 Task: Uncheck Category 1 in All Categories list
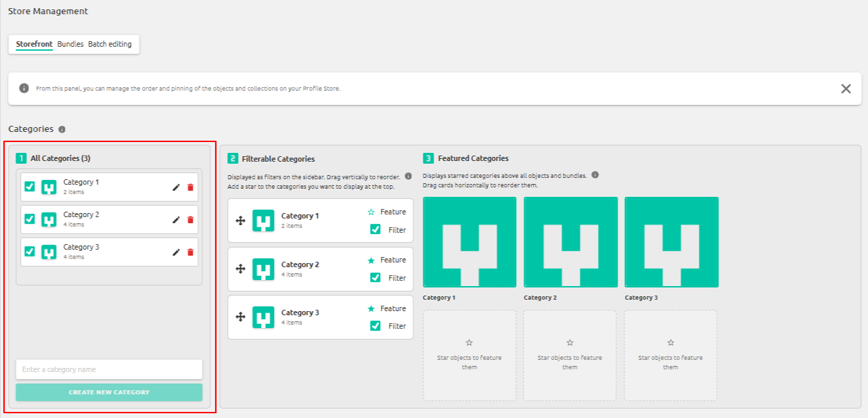(x=30, y=187)
